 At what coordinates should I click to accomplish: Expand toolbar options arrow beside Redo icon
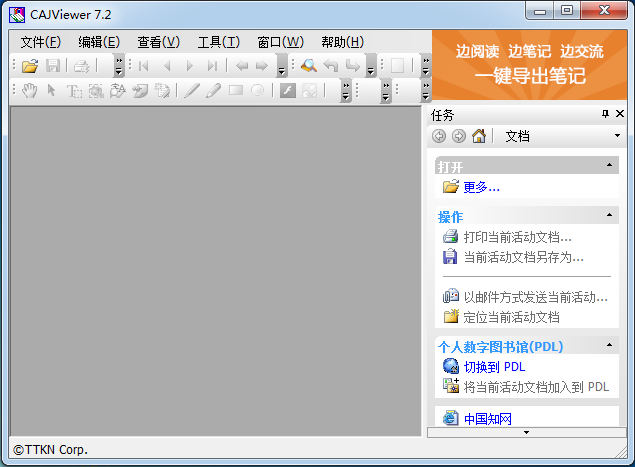coord(371,66)
